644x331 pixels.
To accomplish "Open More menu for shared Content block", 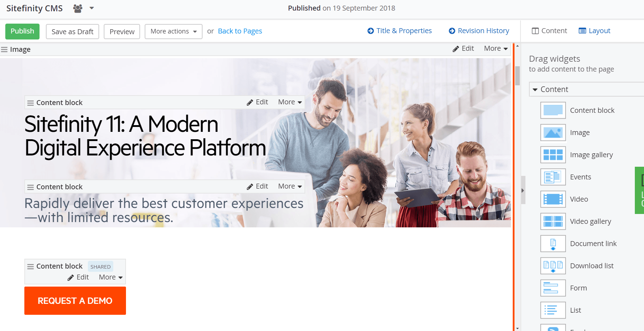I will pyautogui.click(x=111, y=277).
